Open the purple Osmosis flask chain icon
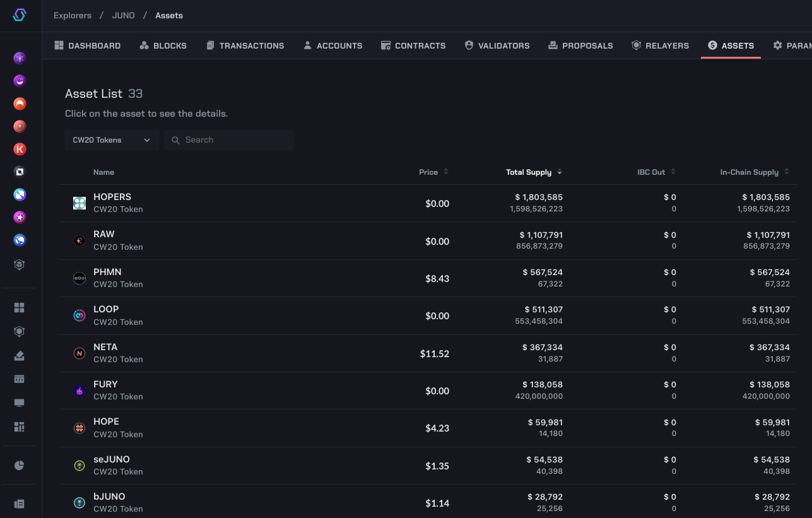Screen dimensions: 812x518 click(20, 81)
